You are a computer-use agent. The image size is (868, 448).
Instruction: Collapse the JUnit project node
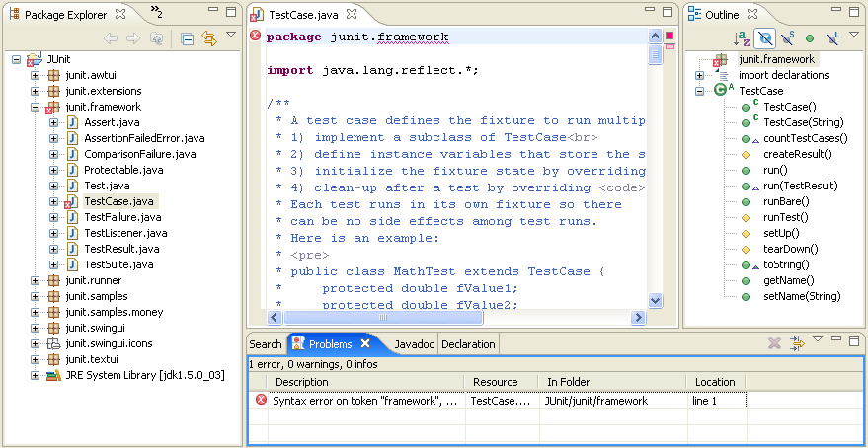(x=16, y=59)
